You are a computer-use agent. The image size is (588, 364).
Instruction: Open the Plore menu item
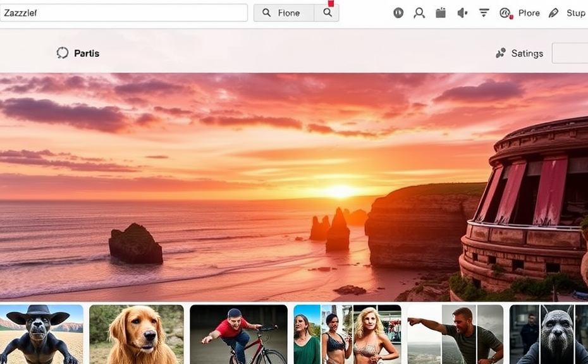(529, 13)
